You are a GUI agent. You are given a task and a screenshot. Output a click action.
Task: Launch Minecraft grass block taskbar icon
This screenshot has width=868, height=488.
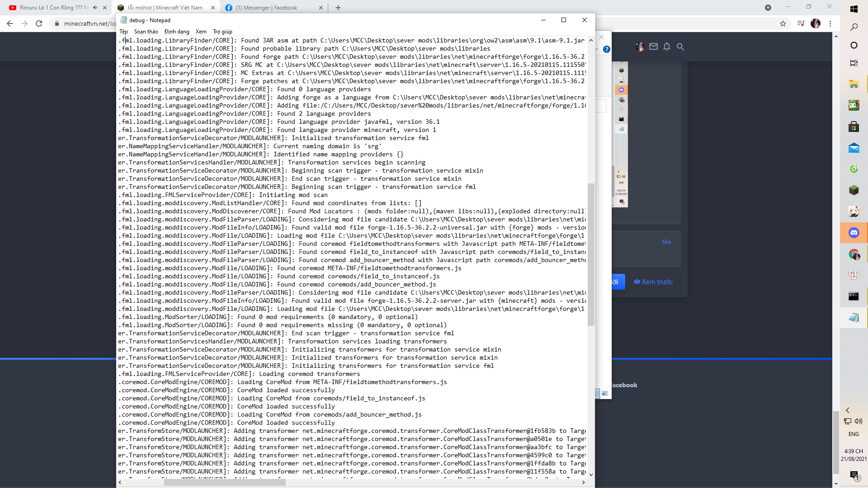854,190
